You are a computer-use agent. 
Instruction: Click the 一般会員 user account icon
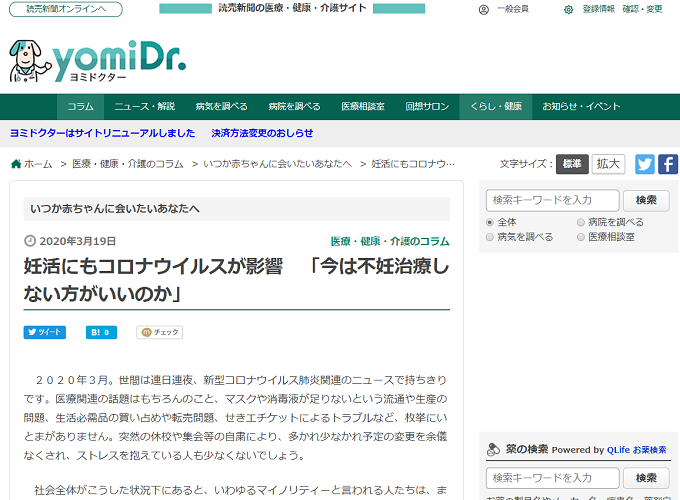[x=484, y=10]
